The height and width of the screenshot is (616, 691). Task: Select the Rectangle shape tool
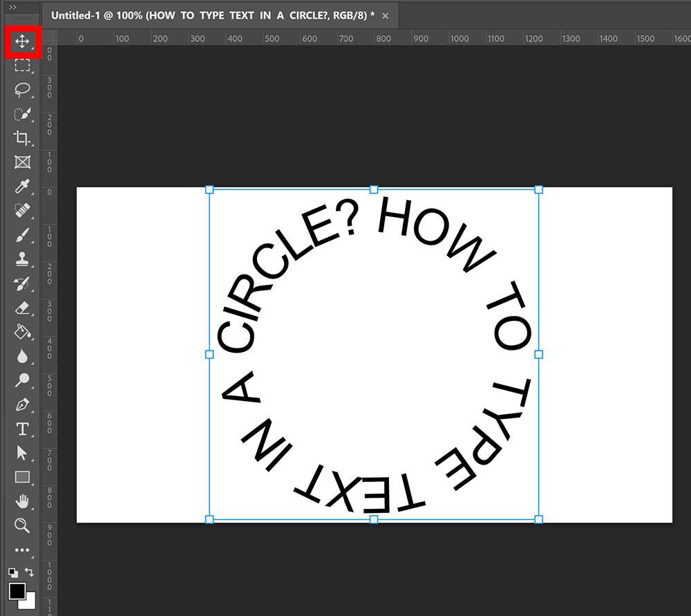22,477
